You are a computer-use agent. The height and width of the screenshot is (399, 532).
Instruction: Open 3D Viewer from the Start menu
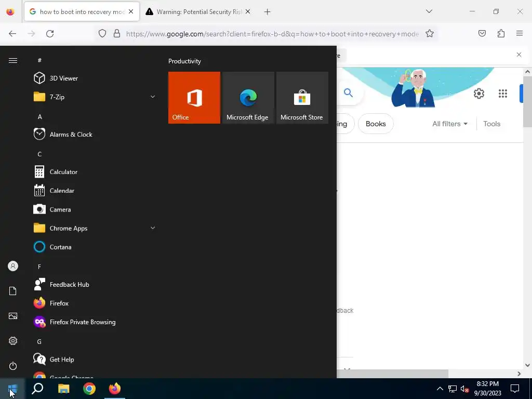point(95,78)
